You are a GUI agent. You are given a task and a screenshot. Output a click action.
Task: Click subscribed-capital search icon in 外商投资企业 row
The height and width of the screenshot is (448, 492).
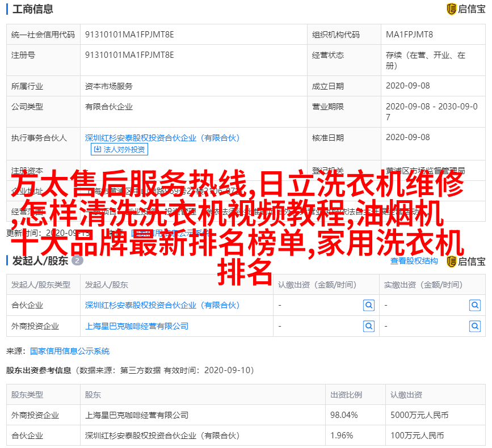(x=369, y=327)
